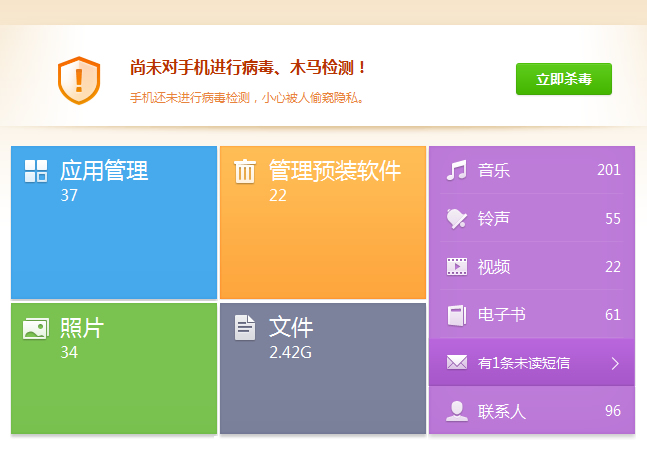The width and height of the screenshot is (647, 468).
Task: Click the app count 37
Action: (69, 195)
